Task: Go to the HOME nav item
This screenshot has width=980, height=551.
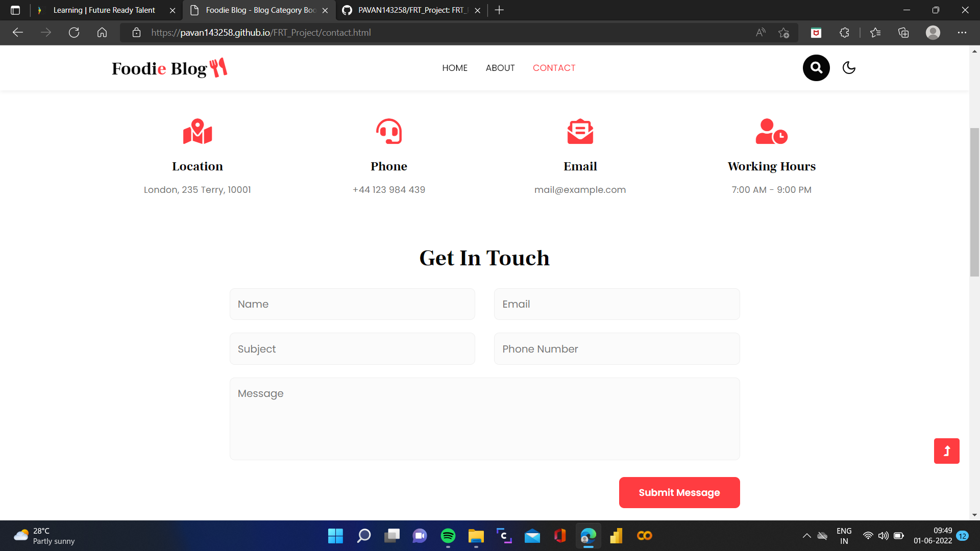Action: 455,68
